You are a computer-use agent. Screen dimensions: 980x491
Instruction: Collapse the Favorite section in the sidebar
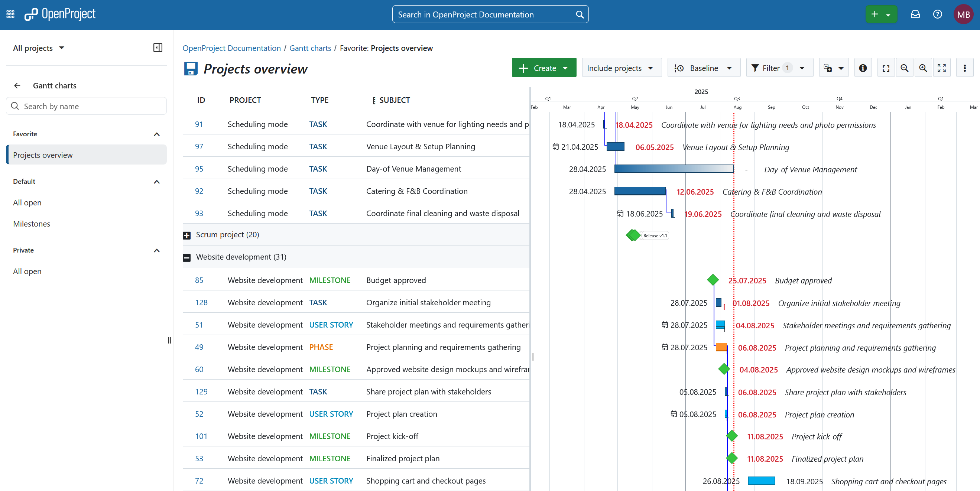point(156,134)
